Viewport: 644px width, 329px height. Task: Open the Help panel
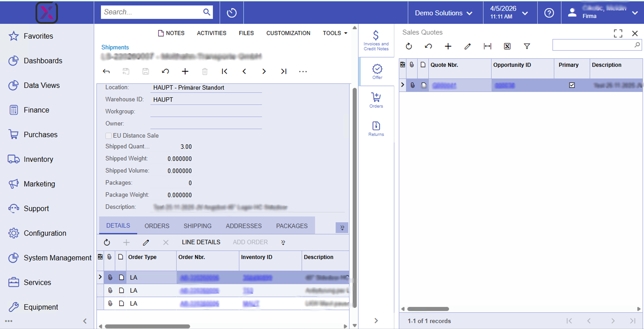tap(549, 13)
